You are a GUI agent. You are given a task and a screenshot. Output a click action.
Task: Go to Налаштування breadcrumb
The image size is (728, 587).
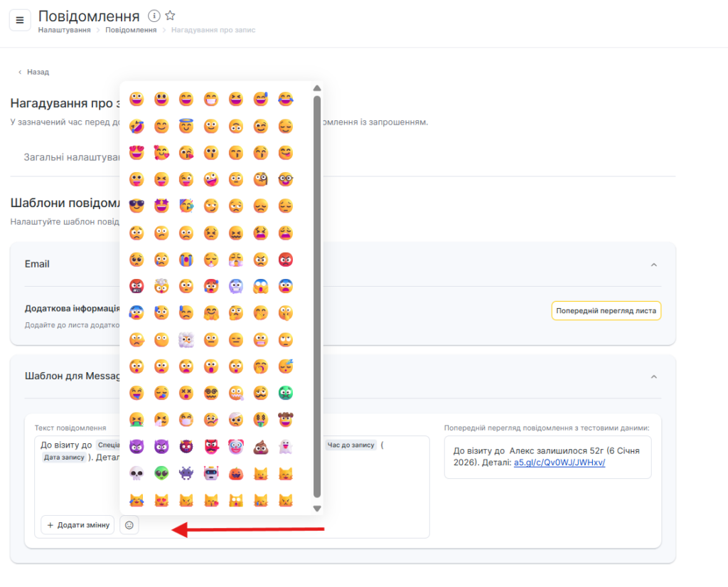coord(64,30)
